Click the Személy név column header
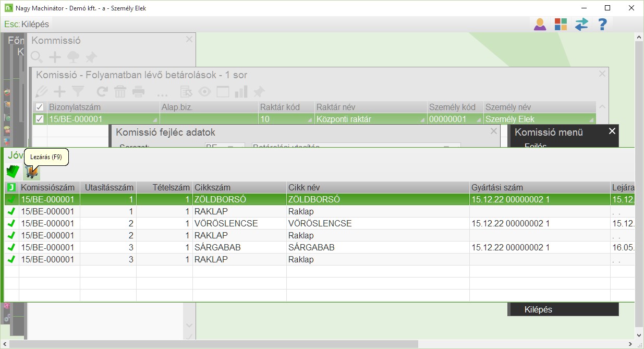 point(540,107)
